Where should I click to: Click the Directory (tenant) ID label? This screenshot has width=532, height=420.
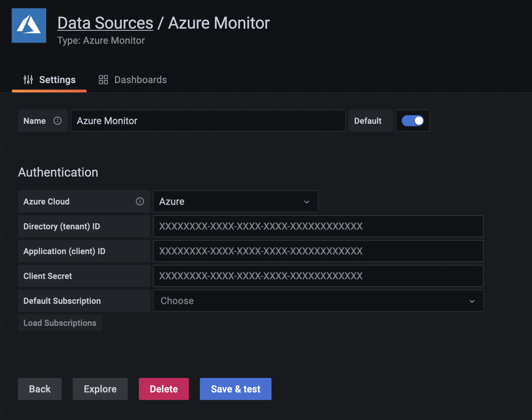pos(62,226)
